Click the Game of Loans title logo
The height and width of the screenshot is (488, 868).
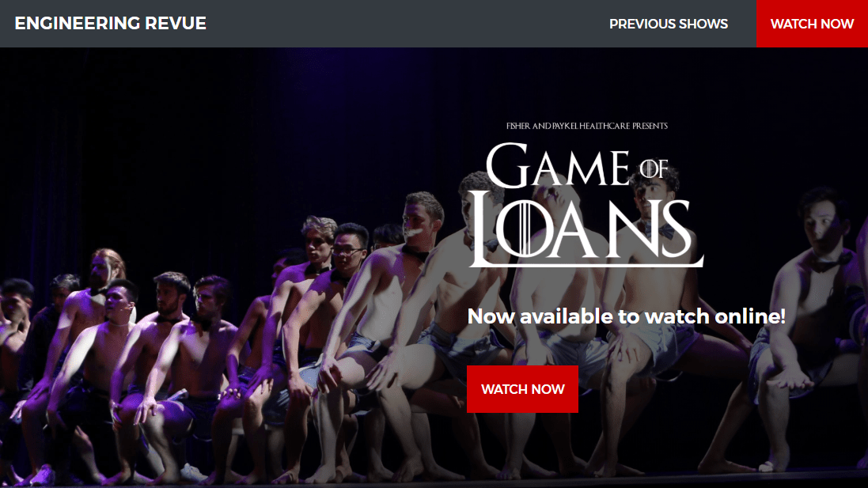586,205
